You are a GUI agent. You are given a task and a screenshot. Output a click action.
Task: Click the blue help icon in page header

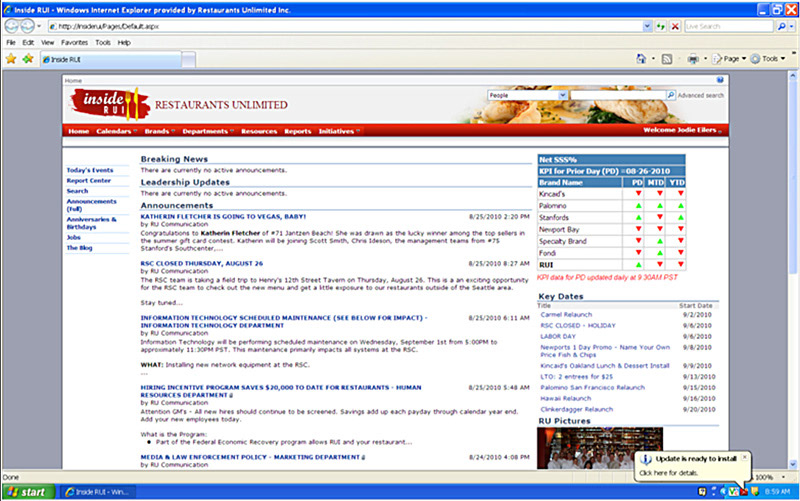coord(720,80)
